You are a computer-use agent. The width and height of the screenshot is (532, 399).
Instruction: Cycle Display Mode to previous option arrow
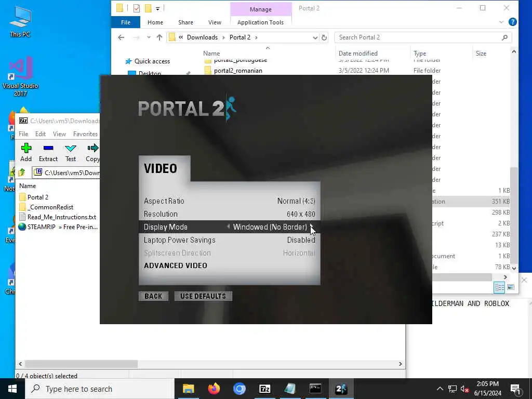click(x=228, y=227)
